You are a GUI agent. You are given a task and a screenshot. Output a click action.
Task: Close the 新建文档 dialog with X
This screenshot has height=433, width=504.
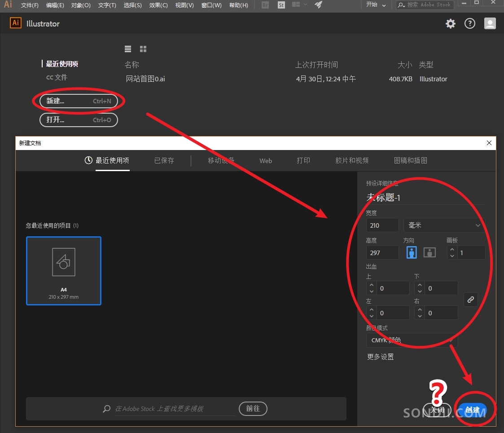tap(489, 143)
